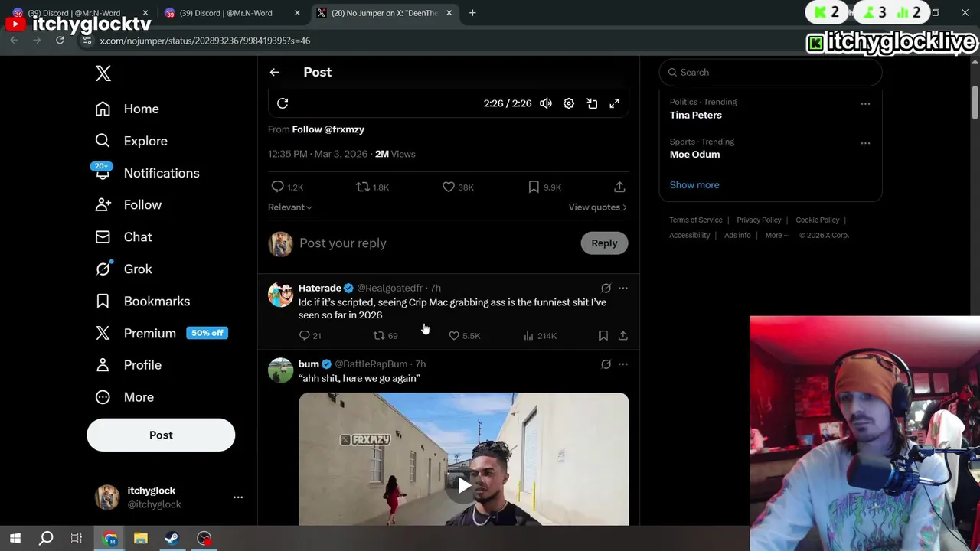Viewport: 980px width, 551px height.
Task: Open Haterade's profile avatar
Action: (280, 295)
